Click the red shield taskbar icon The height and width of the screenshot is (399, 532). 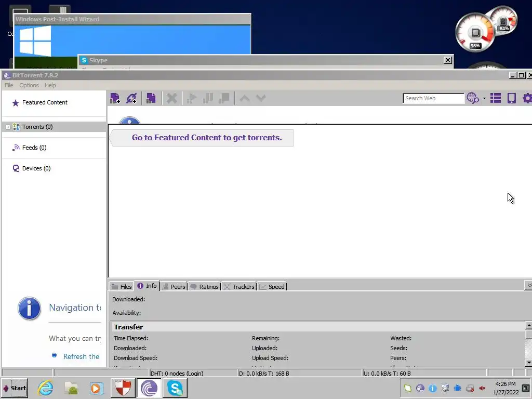click(x=123, y=388)
